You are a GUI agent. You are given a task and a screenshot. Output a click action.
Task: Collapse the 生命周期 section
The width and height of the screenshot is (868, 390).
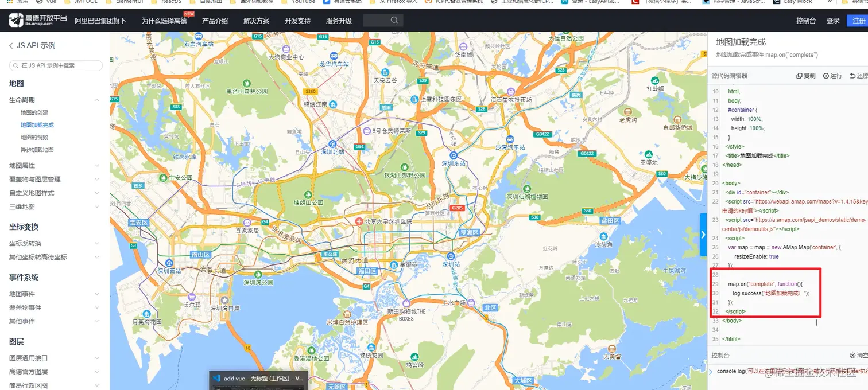[x=96, y=100]
